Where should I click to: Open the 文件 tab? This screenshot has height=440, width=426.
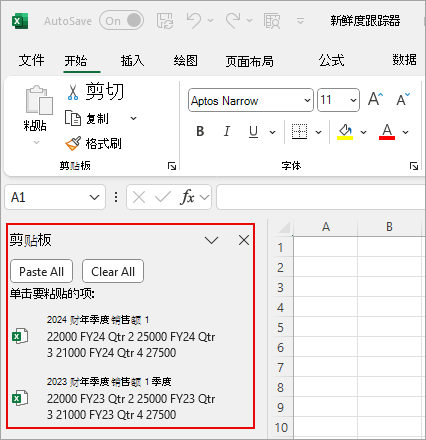click(x=31, y=60)
